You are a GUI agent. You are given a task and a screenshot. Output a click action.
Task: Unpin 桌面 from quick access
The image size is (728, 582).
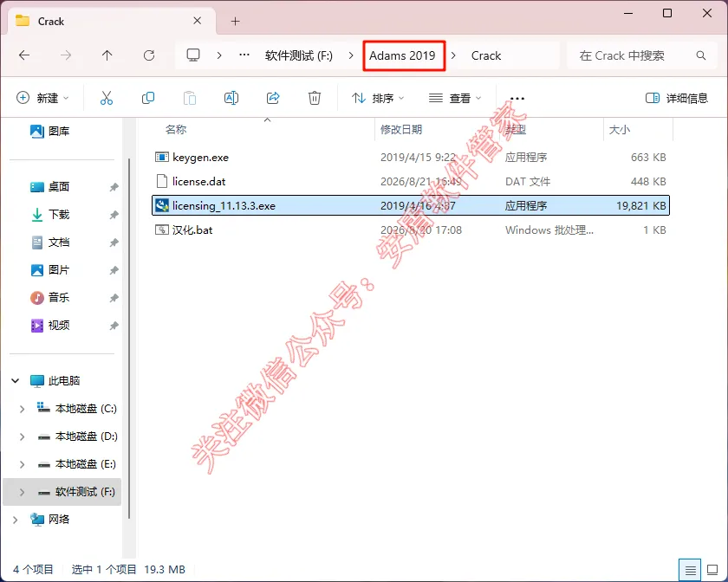pos(114,187)
